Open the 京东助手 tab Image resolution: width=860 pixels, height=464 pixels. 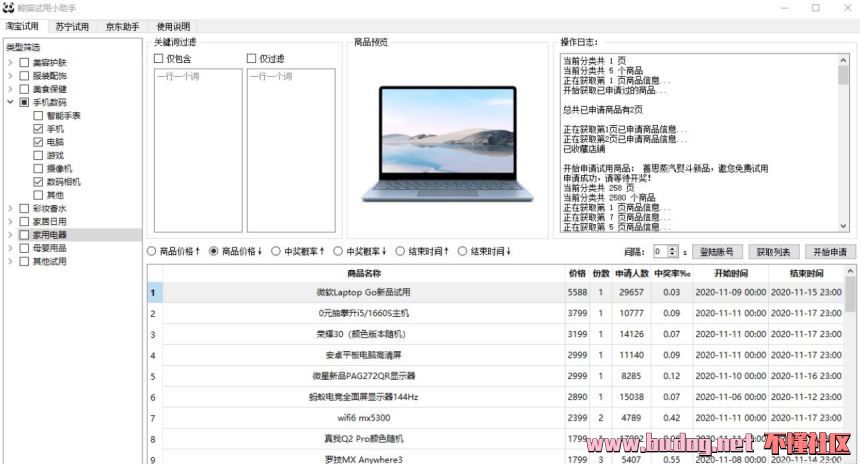point(122,27)
